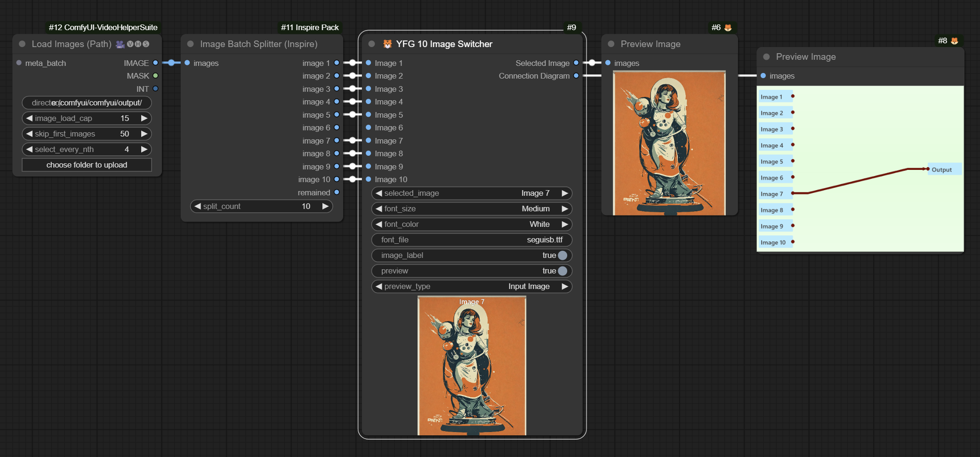Collapse the Image Batch Splitter node dot
Viewport: 980px width, 457px height.
pos(191,44)
